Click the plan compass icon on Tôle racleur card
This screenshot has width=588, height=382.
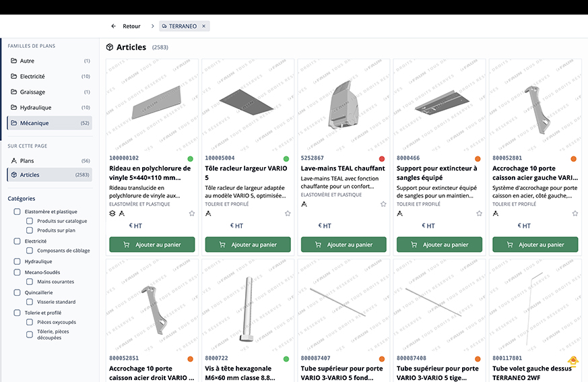coord(208,214)
